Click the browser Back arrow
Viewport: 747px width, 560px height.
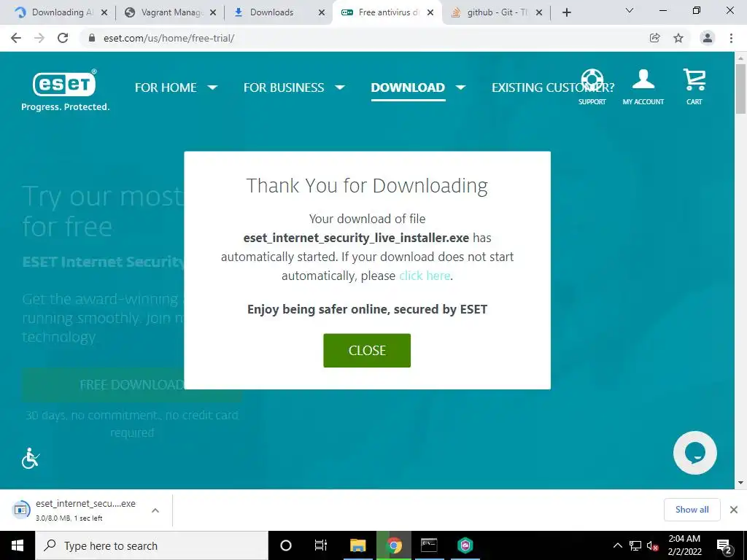tap(16, 38)
